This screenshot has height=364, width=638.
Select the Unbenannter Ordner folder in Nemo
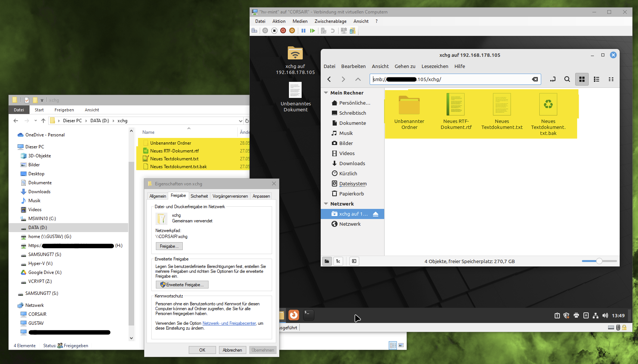[x=409, y=112]
